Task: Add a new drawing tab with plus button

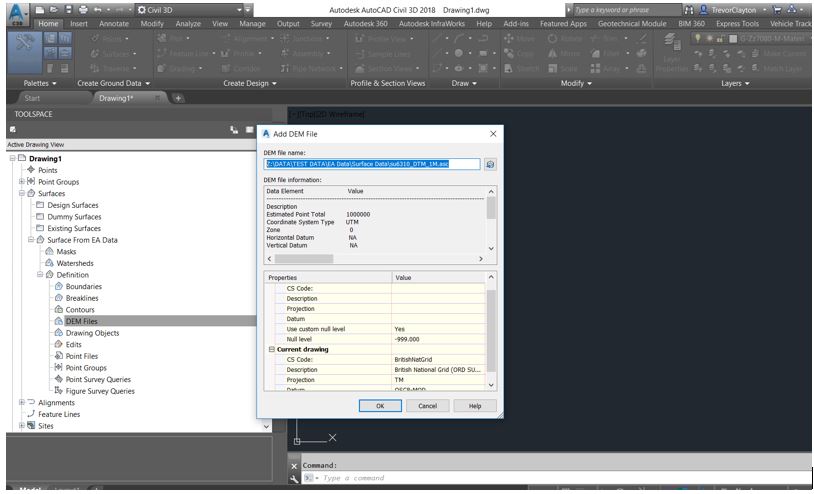Action: pyautogui.click(x=178, y=98)
